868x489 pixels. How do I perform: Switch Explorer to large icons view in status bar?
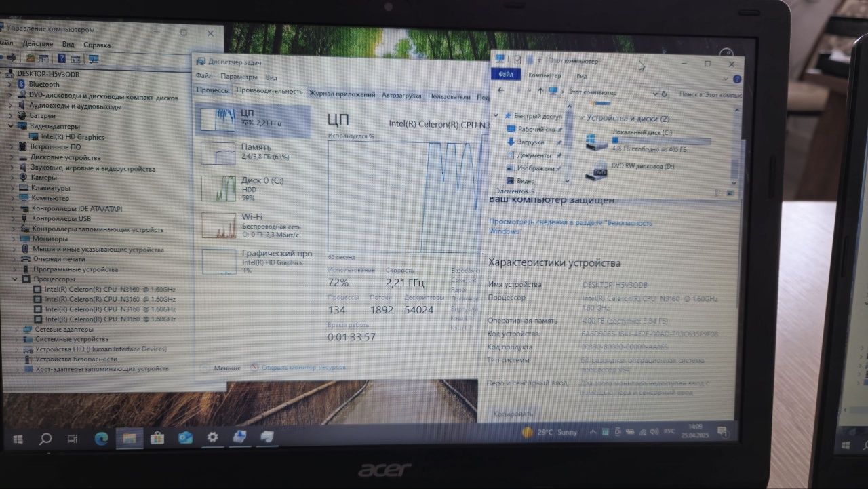coord(732,193)
